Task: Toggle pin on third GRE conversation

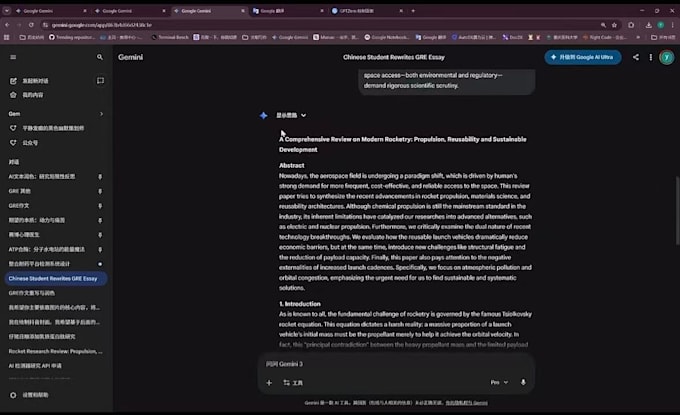Action: tap(100, 206)
